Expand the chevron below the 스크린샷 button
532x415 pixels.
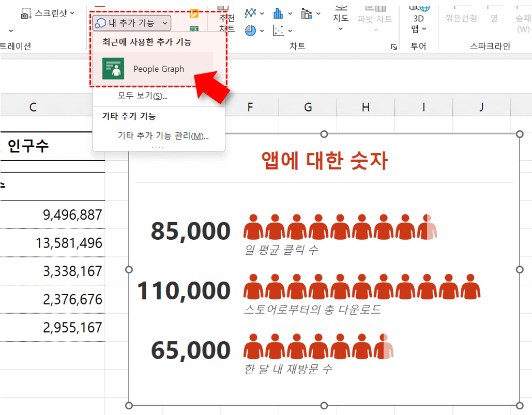click(11, 31)
